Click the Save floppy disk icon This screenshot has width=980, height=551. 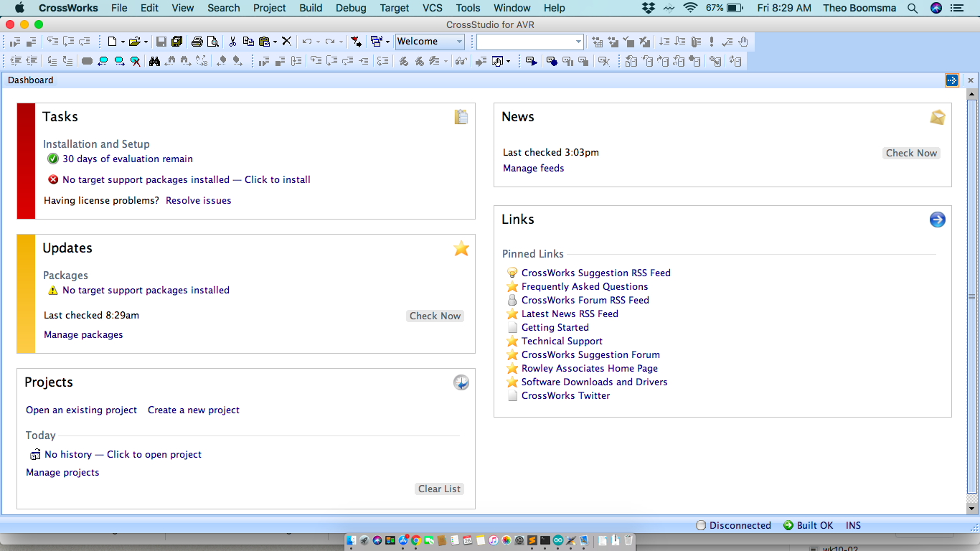pyautogui.click(x=161, y=42)
